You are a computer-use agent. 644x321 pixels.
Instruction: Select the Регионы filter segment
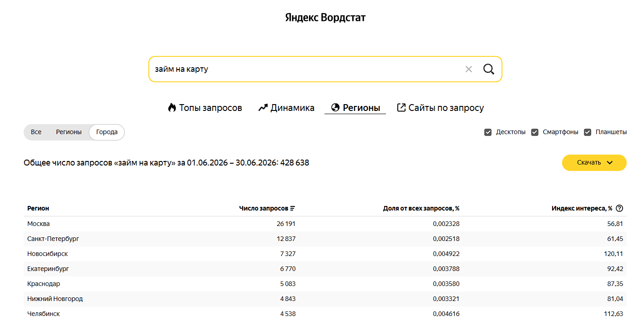point(69,132)
